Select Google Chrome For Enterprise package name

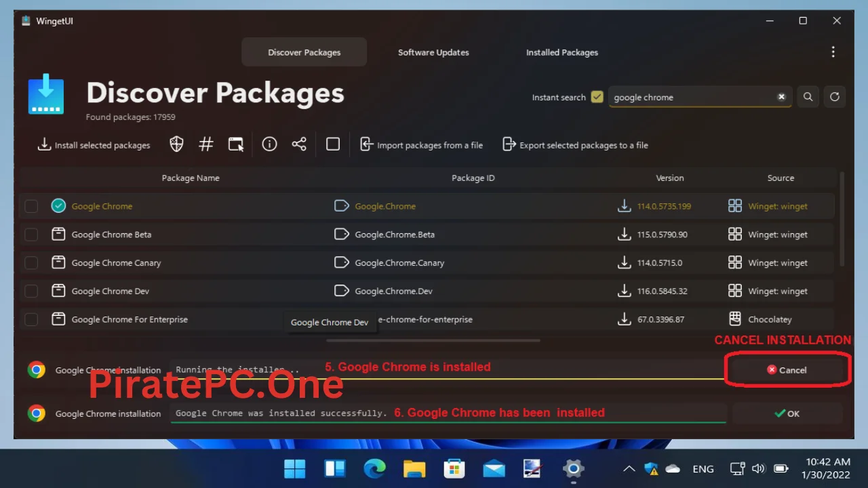[130, 319]
